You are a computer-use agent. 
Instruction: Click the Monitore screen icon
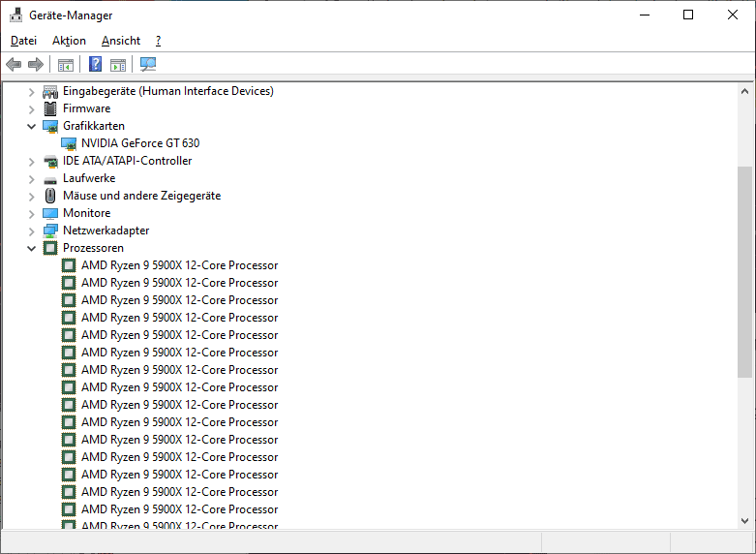pos(50,213)
